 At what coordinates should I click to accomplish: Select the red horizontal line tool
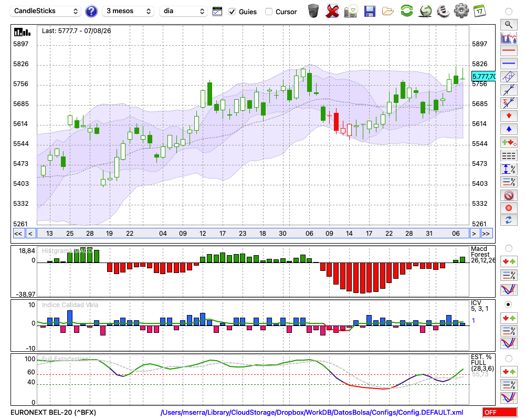(x=509, y=50)
